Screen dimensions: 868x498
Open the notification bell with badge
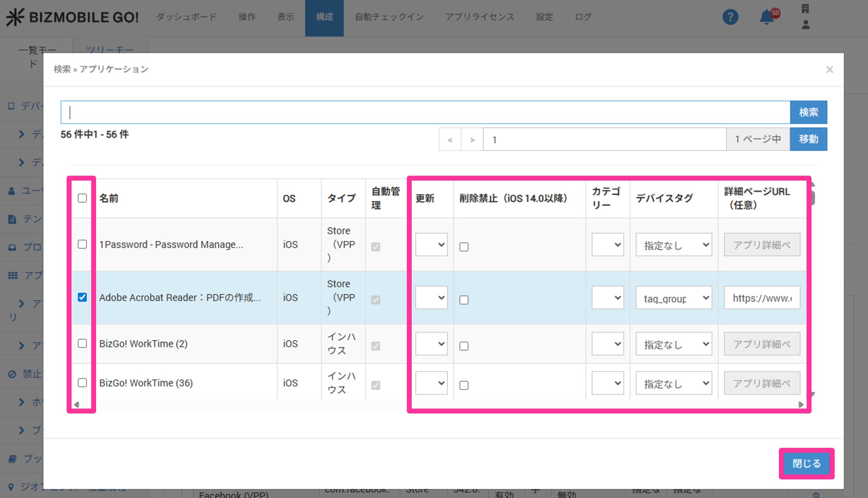[x=767, y=17]
